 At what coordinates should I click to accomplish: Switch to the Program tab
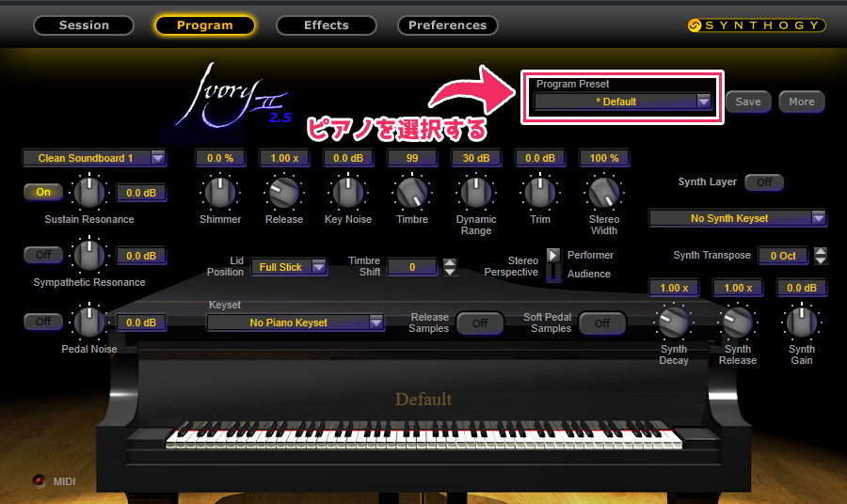click(205, 25)
